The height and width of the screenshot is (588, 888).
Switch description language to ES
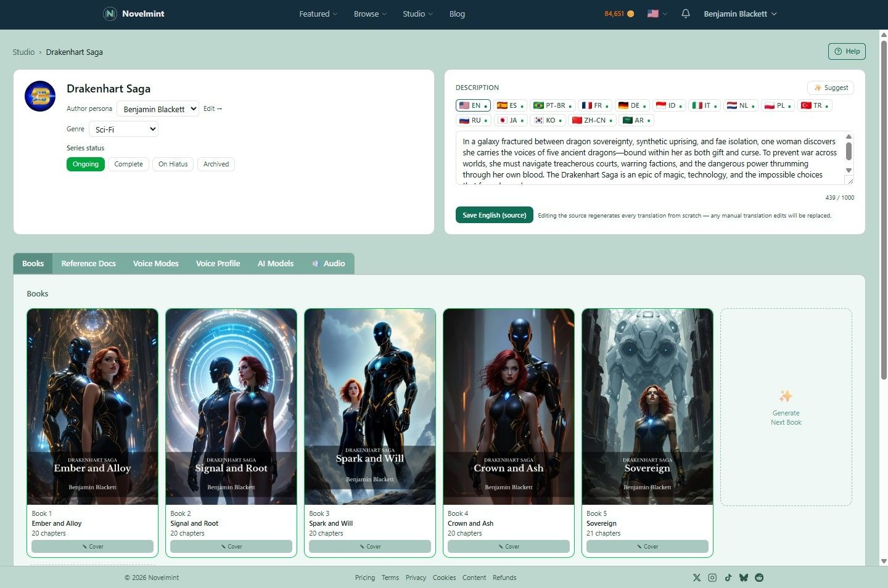[x=511, y=105]
